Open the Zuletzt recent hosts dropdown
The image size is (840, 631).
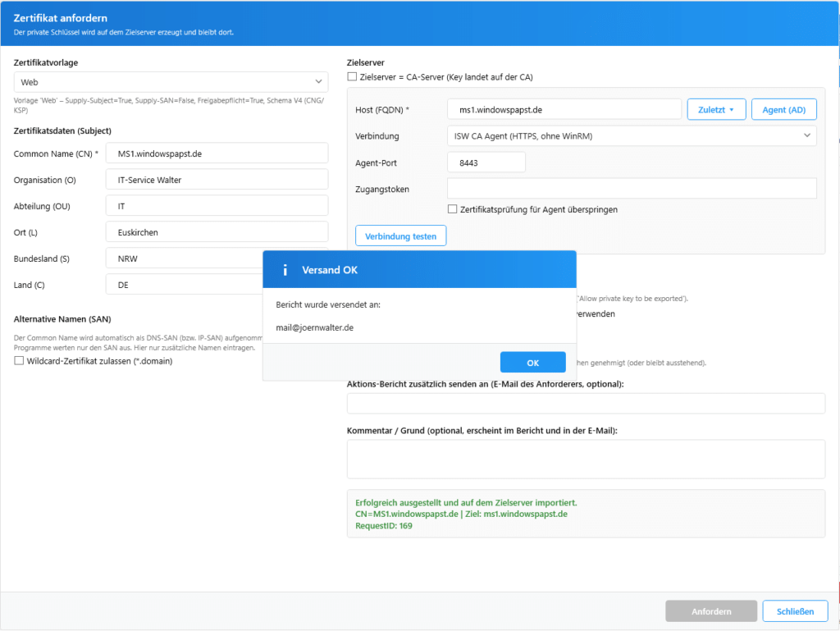click(x=715, y=110)
